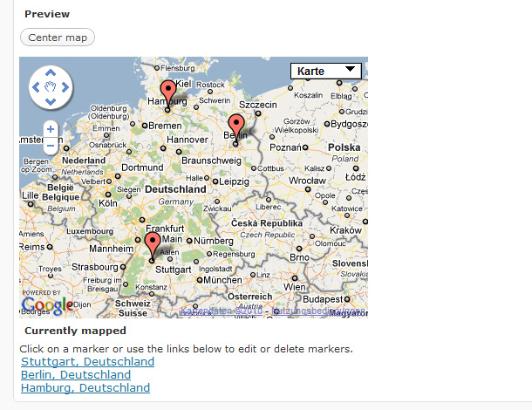Click the Wrocław city label
The width and height of the screenshot is (532, 410).
(x=307, y=181)
